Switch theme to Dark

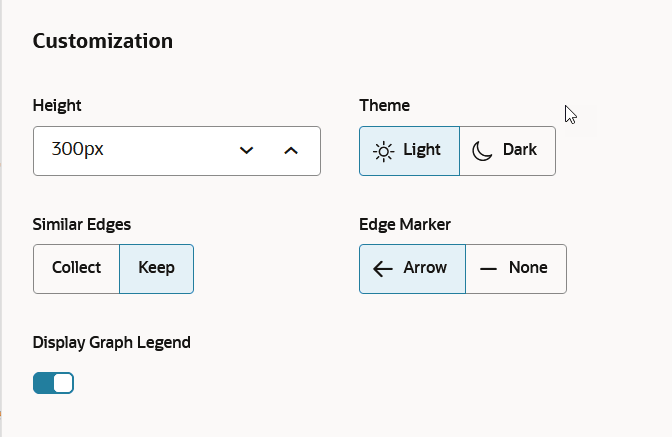(x=507, y=151)
